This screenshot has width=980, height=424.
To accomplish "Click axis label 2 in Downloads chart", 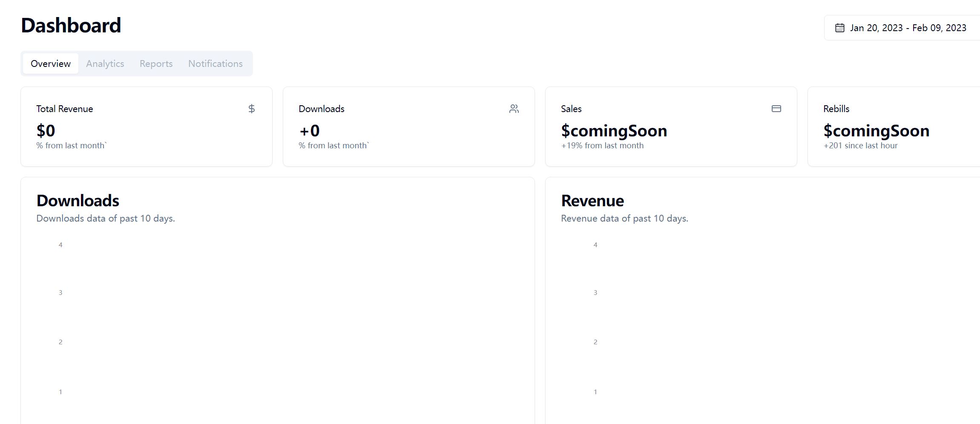I will 60,342.
